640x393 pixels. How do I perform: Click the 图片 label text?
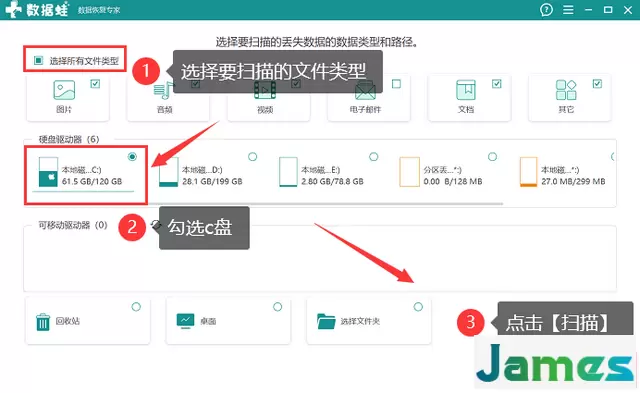tap(64, 109)
